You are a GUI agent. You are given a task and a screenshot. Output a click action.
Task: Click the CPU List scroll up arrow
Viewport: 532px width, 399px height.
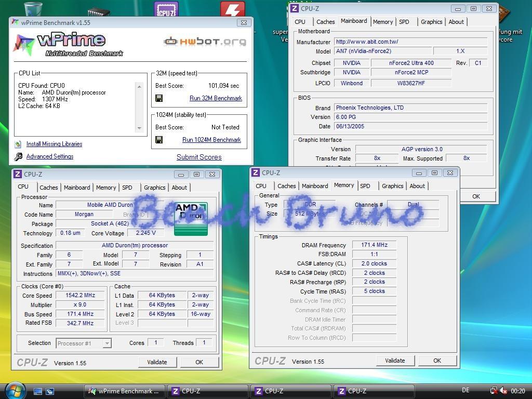[x=139, y=87]
